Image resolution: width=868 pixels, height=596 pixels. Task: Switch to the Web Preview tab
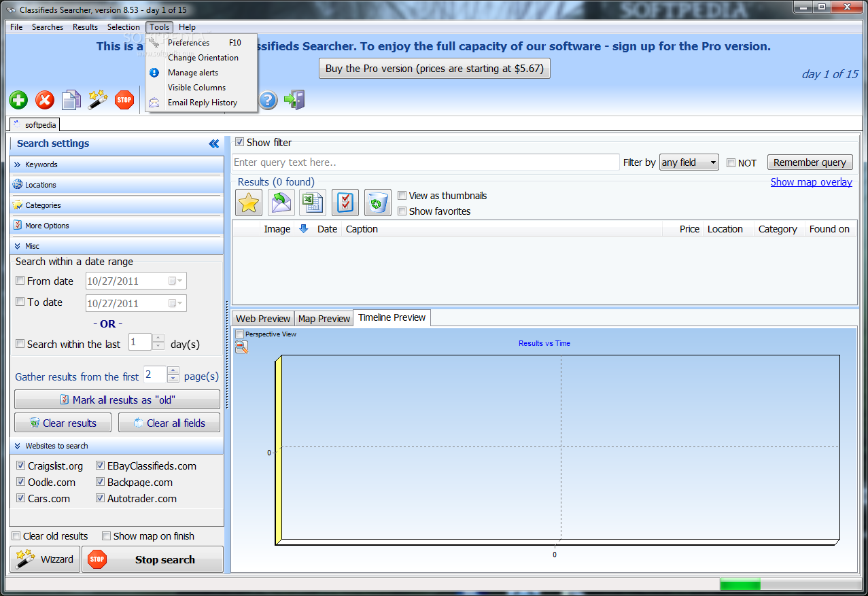point(263,318)
